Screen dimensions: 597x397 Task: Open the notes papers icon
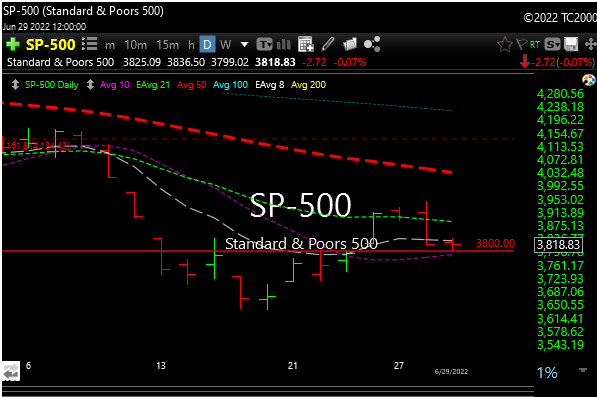pos(350,45)
